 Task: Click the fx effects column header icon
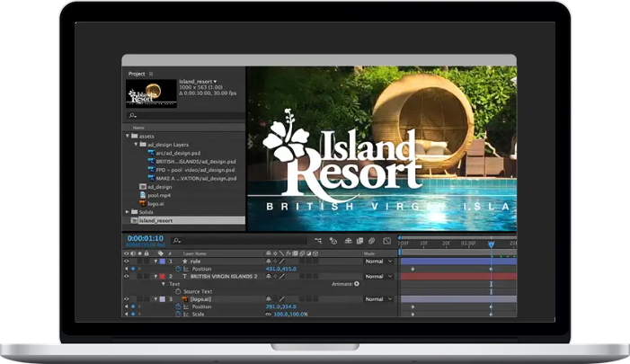(x=288, y=253)
